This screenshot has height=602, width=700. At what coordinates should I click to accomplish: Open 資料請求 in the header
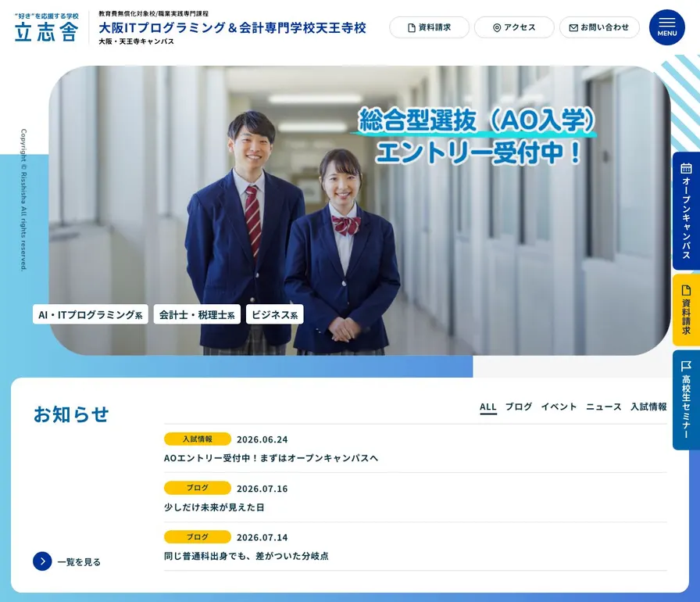click(429, 27)
